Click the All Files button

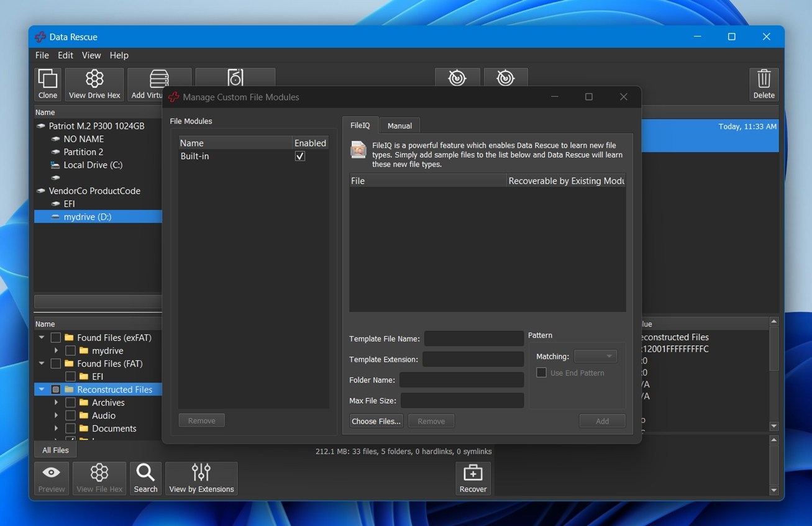pyautogui.click(x=55, y=450)
